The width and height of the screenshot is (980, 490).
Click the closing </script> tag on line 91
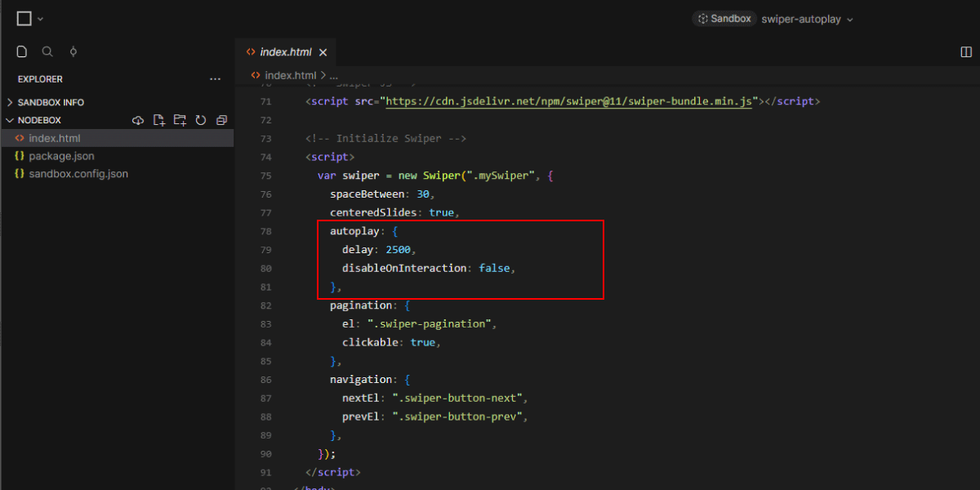tap(332, 472)
